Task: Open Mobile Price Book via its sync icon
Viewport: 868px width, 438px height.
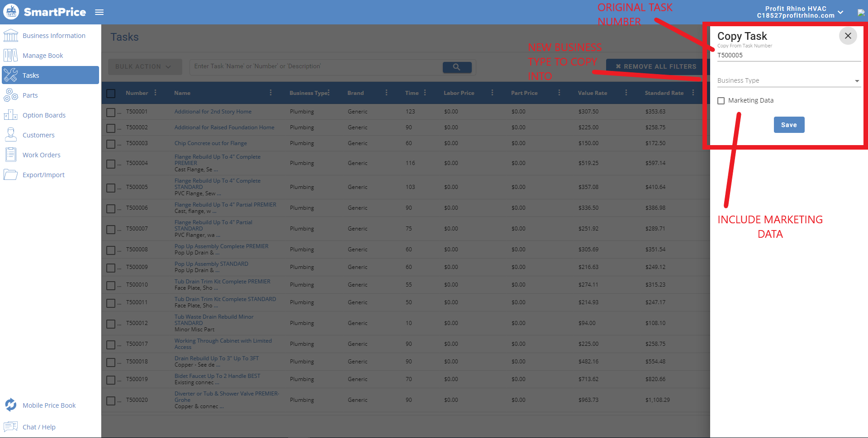Action: (x=10, y=405)
